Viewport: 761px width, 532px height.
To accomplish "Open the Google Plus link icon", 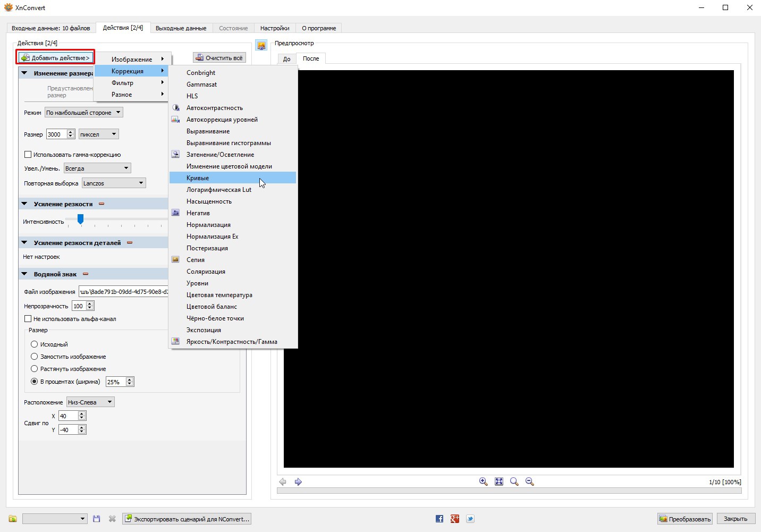I will [x=455, y=519].
